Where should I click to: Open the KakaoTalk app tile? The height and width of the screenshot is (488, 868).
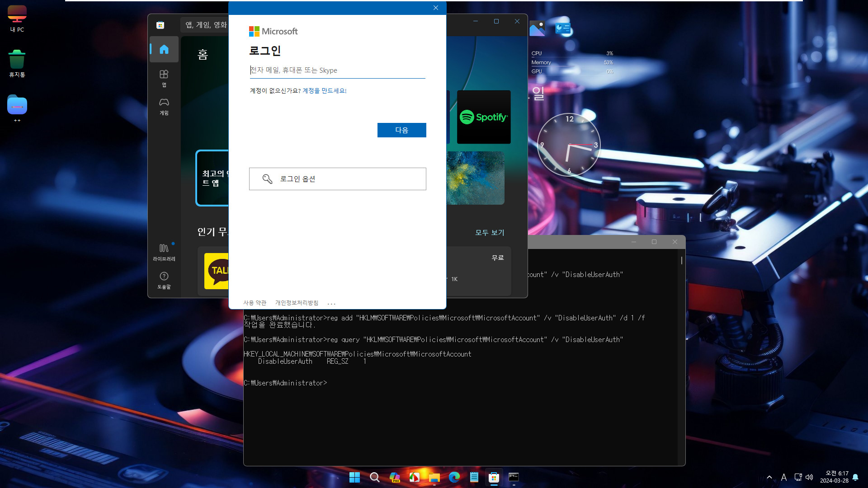(217, 271)
